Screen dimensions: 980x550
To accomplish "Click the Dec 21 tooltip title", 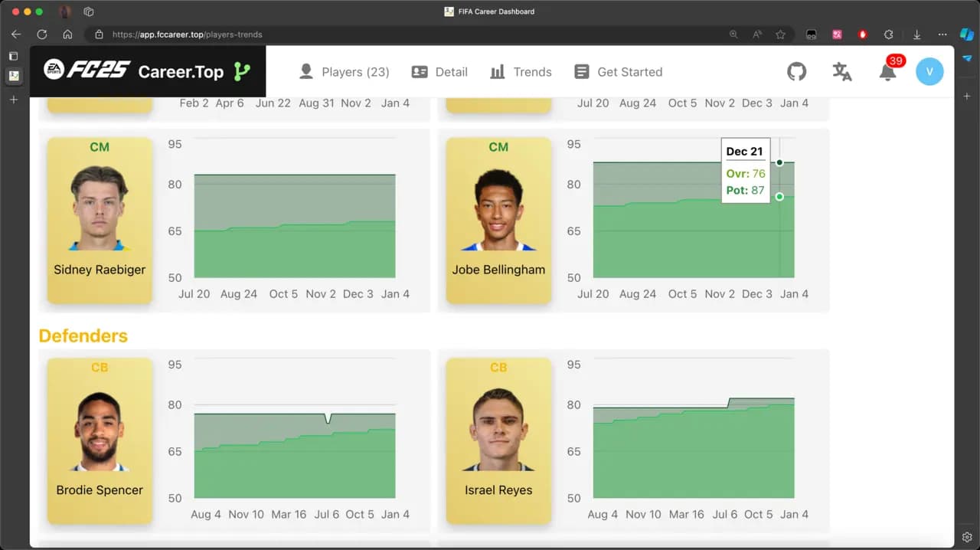I will [744, 152].
